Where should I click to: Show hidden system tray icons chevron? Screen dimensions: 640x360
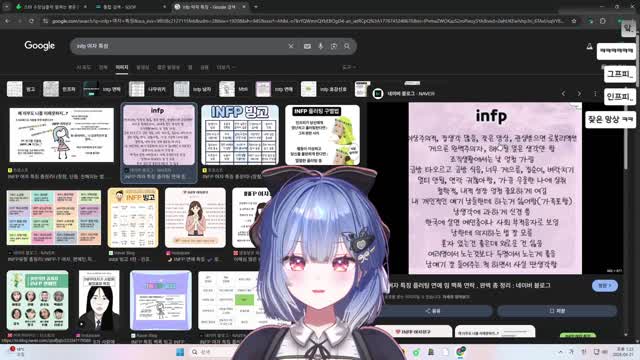point(561,352)
